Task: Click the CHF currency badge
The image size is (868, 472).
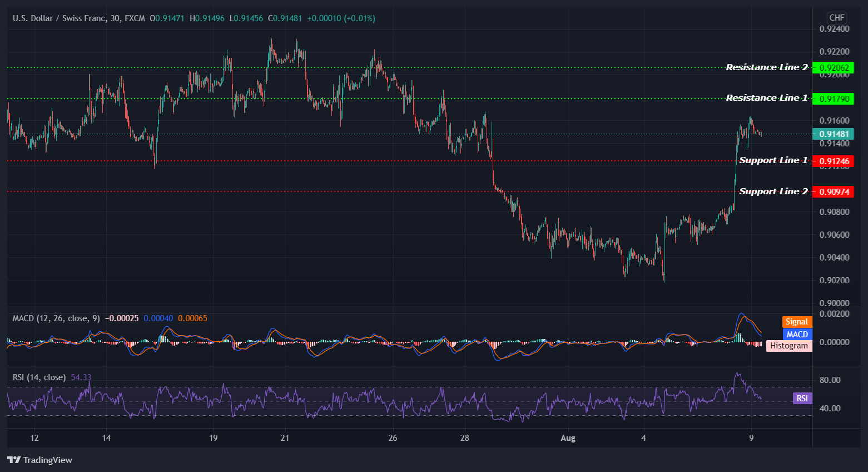Action: point(836,17)
